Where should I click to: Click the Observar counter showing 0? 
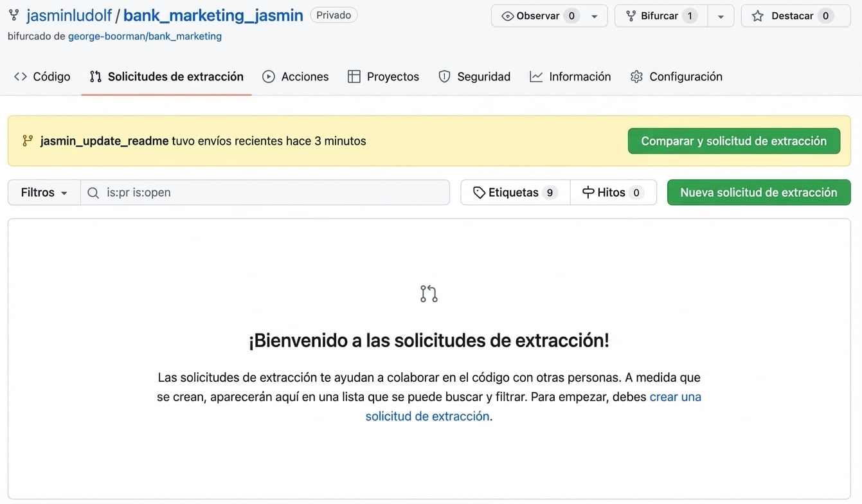click(x=571, y=16)
